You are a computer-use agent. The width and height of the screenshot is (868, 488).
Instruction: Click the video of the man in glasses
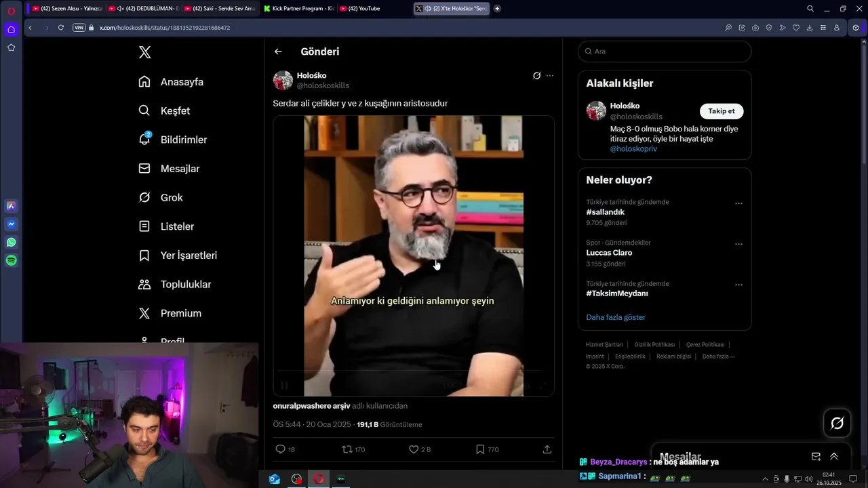pos(414,256)
